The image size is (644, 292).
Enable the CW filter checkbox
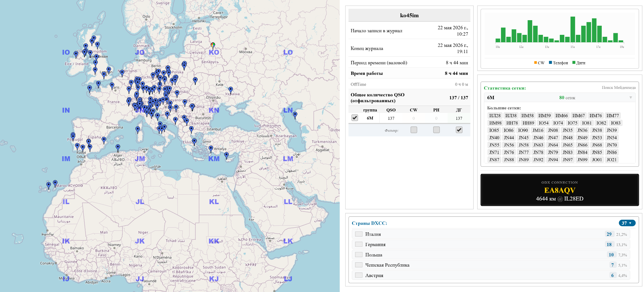point(414,130)
